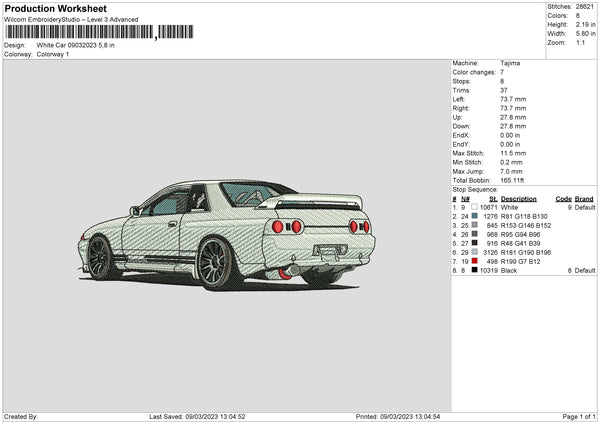Select the teal R81 G118 B130 swatch
The width and height of the screenshot is (600, 424).
(475, 216)
